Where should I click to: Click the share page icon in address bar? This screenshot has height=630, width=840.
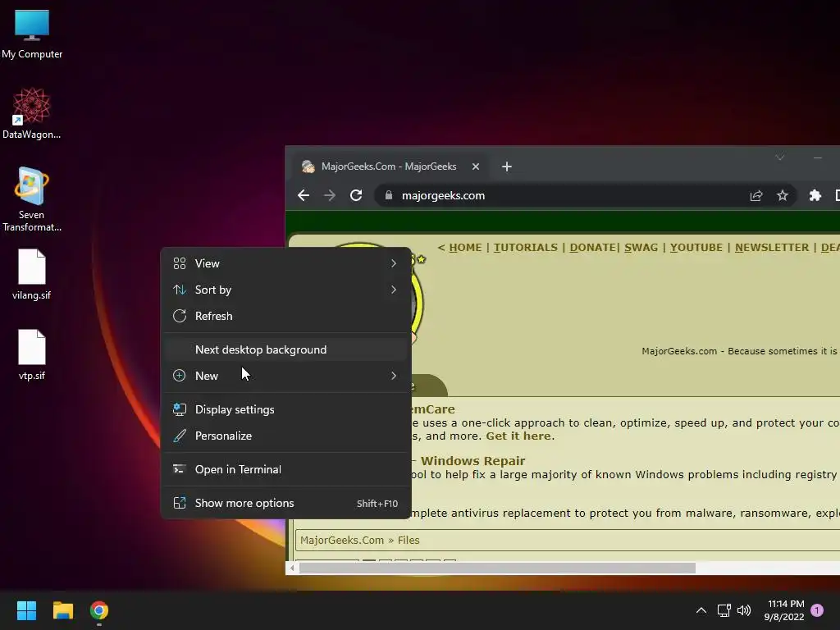pos(756,195)
